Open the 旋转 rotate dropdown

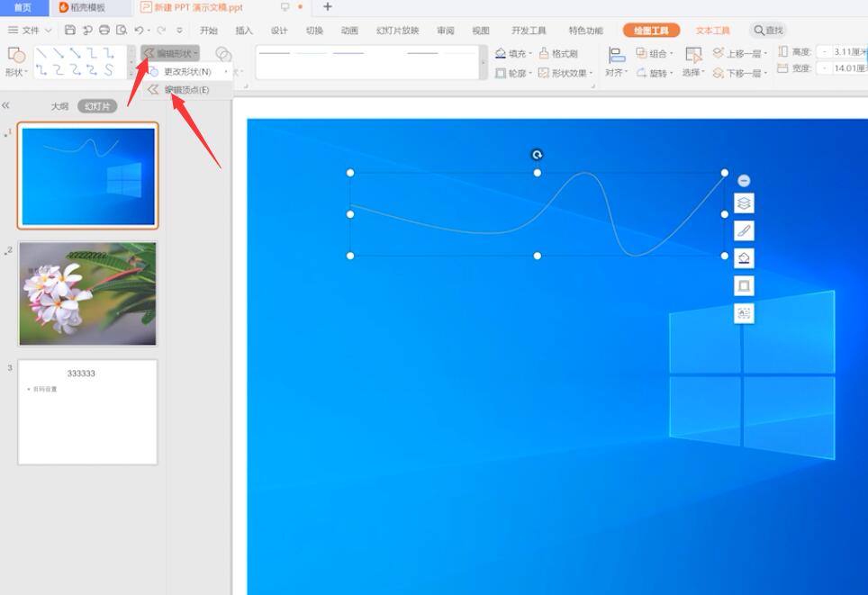[655, 73]
